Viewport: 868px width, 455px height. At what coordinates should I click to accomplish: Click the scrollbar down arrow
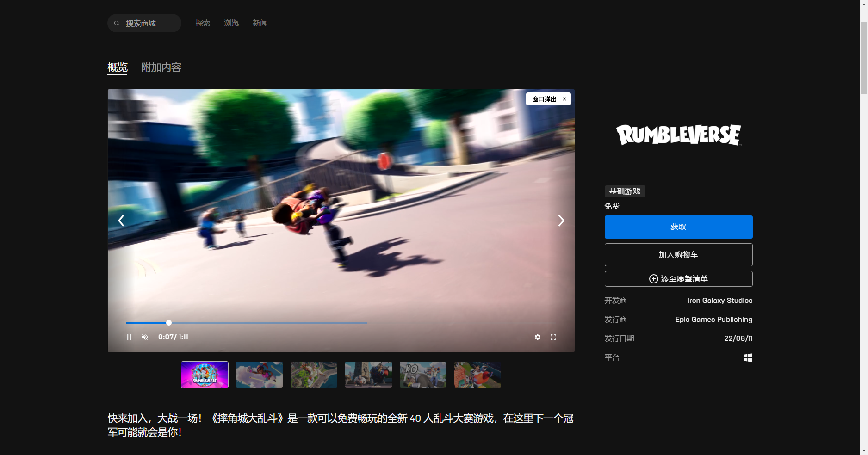click(864, 451)
